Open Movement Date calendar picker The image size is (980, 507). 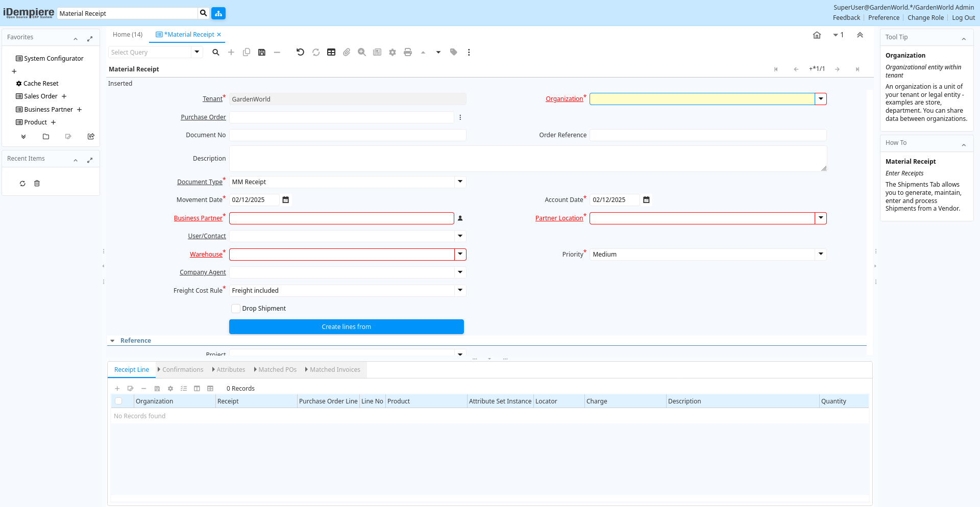[286, 200]
